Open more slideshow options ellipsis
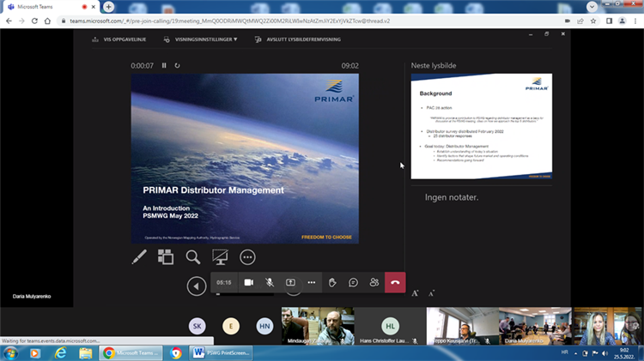The width and height of the screenshot is (644, 361). pyautogui.click(x=247, y=257)
